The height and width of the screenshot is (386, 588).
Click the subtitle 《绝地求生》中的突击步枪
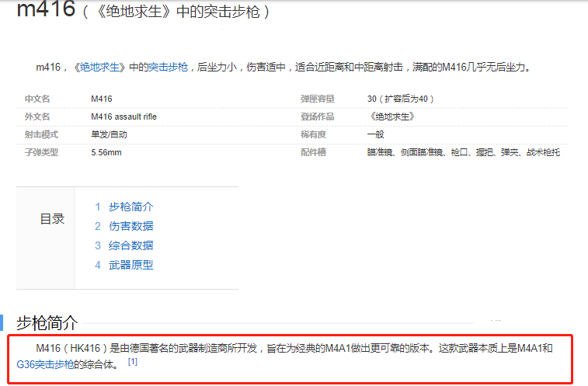pyautogui.click(x=176, y=12)
